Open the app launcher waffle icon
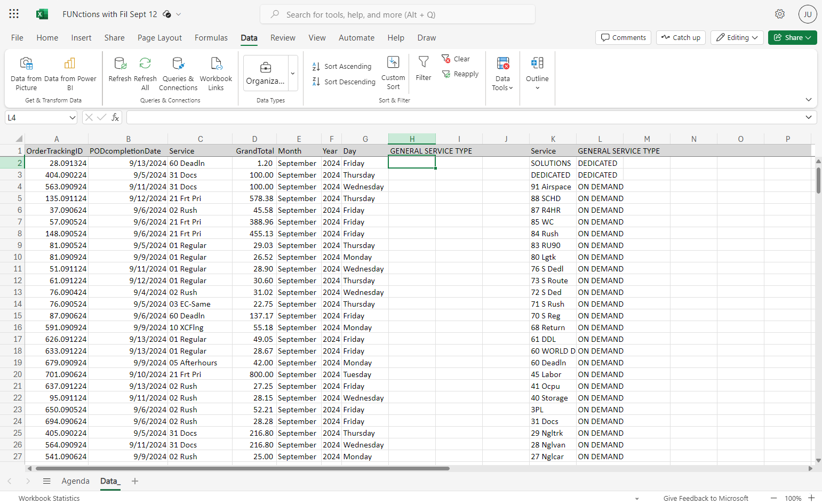Screen dimensions: 822x504 coord(14,14)
